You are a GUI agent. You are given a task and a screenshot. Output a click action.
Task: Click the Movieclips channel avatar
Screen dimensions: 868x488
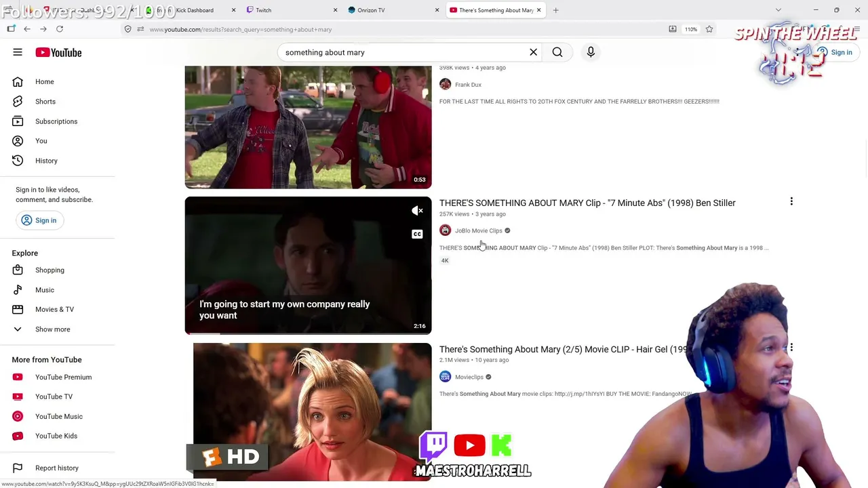(x=445, y=377)
